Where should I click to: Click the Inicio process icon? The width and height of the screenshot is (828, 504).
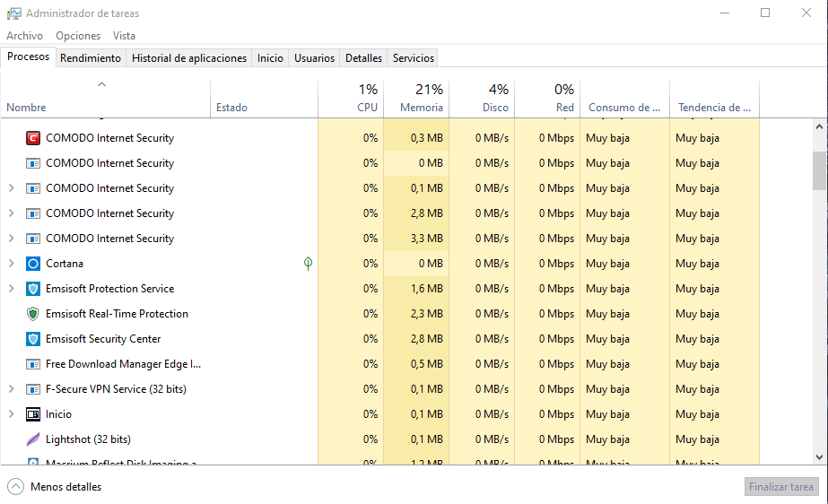click(33, 414)
